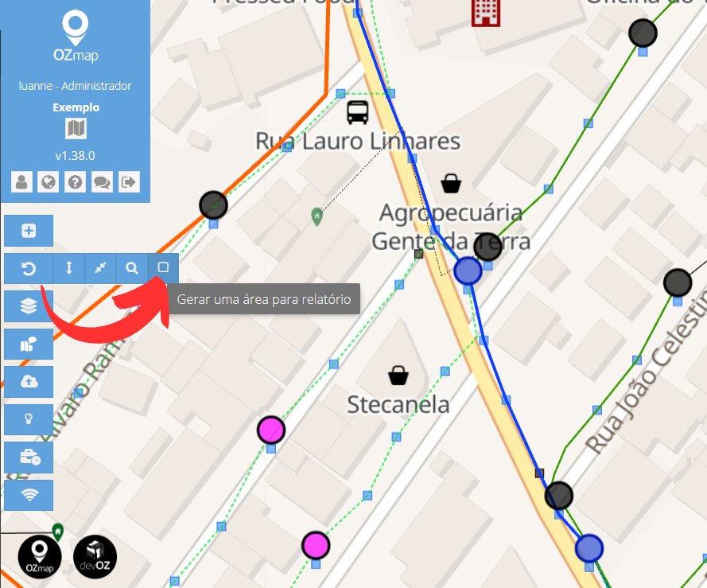This screenshot has height=588, width=707.
Task: Click the cloud upload button
Action: tap(29, 382)
